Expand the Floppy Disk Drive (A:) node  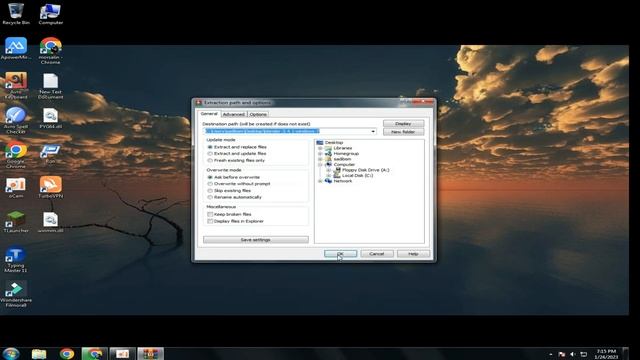[329, 170]
